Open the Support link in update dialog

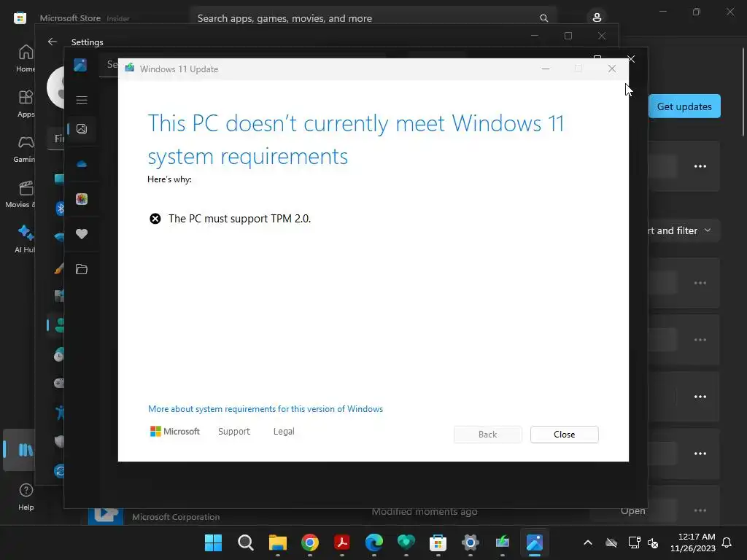point(234,432)
